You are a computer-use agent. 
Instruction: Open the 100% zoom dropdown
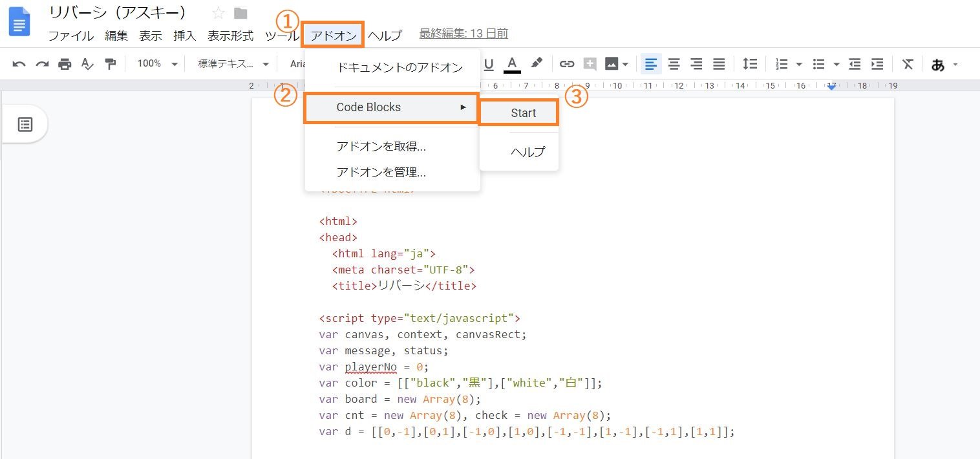point(157,64)
